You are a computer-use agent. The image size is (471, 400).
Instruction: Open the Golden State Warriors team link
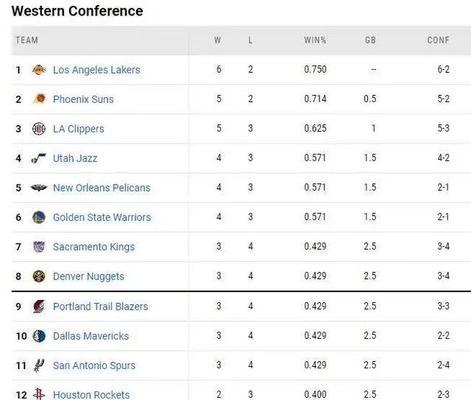point(102,217)
